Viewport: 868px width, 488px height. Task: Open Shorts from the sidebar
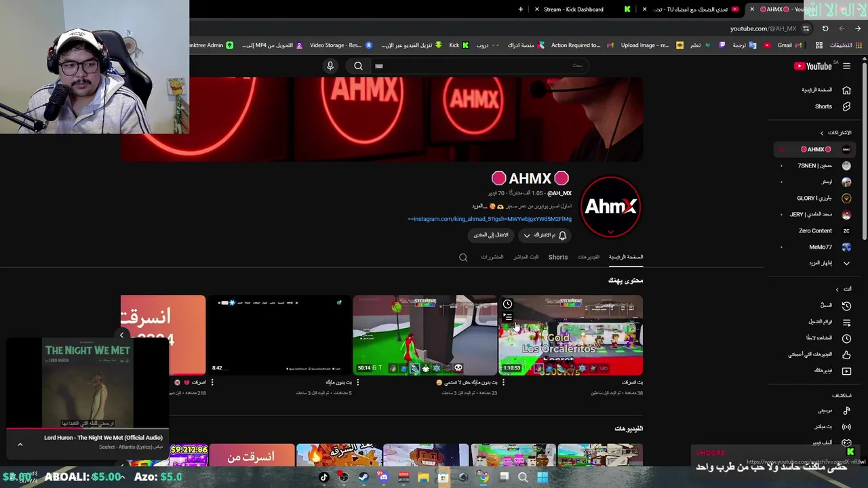(x=823, y=106)
